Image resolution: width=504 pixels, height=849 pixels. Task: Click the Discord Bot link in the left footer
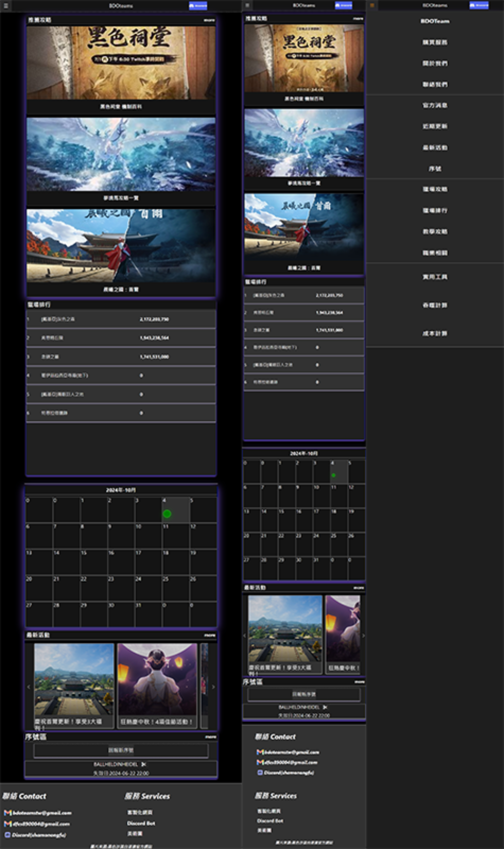[x=141, y=823]
